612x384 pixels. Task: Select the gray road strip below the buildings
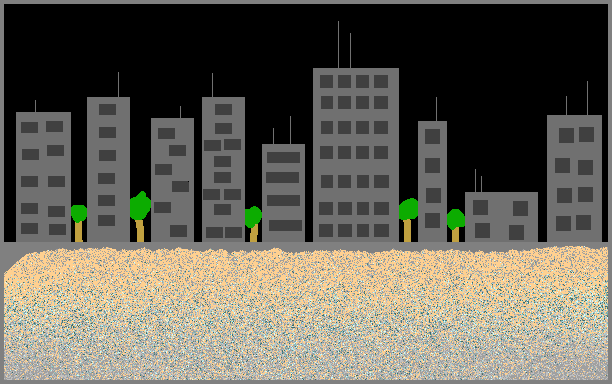pos(306,246)
